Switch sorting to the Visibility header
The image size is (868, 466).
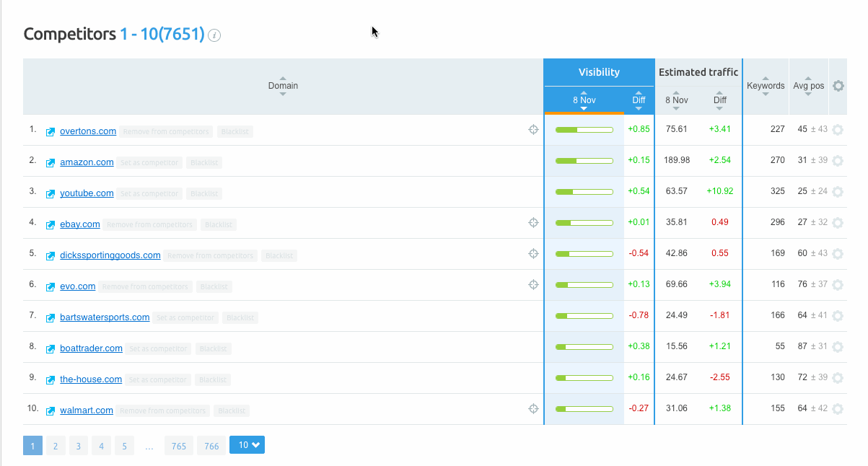tap(599, 72)
